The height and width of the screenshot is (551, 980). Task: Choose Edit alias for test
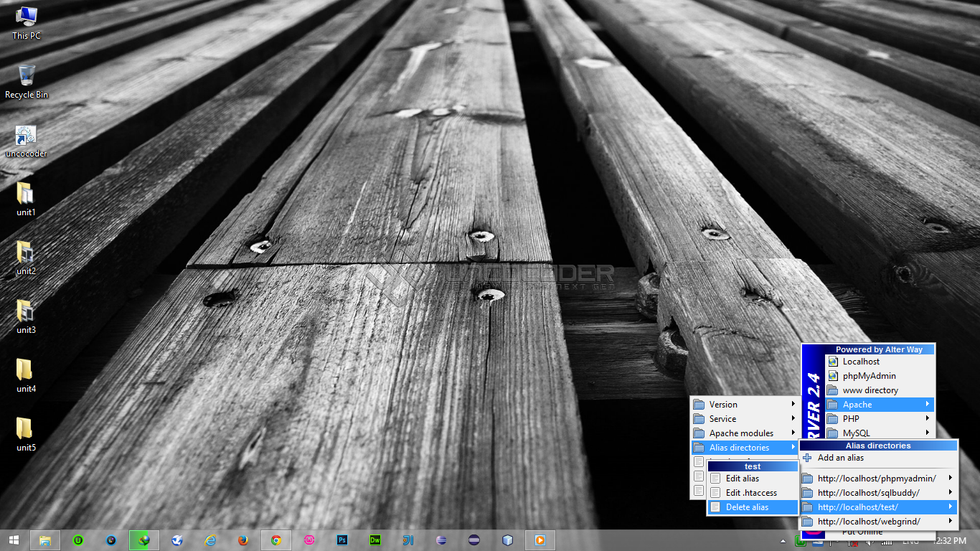pos(753,479)
